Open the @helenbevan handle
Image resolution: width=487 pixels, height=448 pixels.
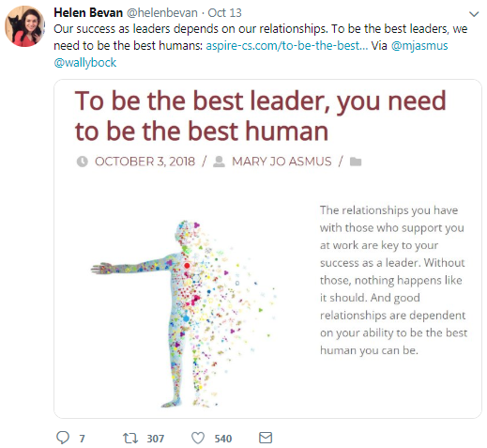[162, 13]
